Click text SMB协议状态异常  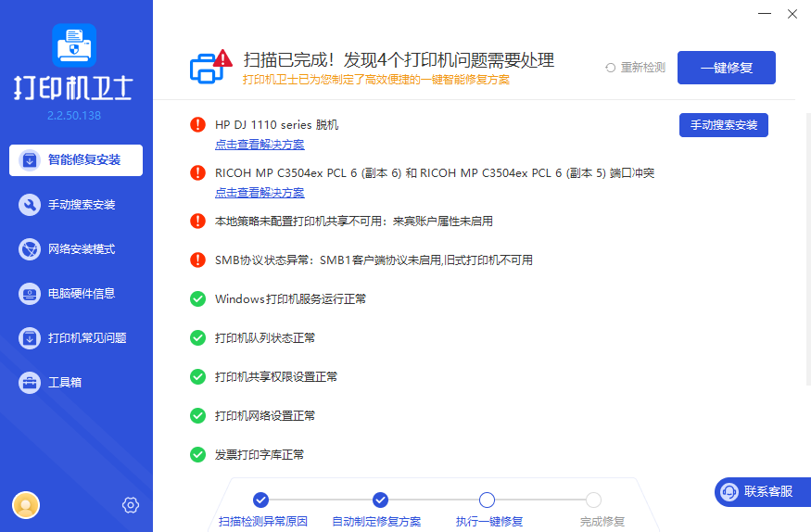374,260
